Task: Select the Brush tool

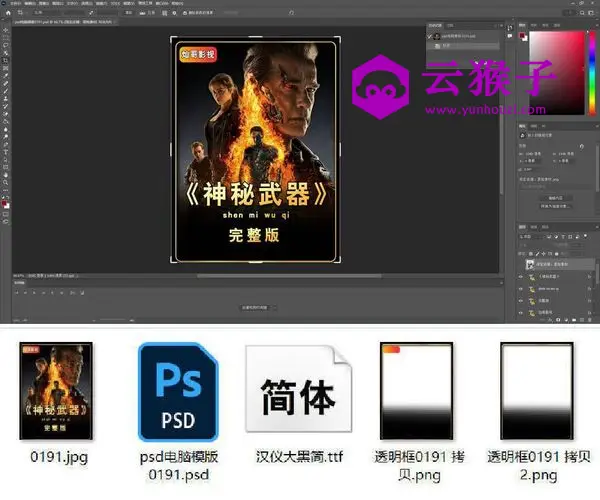Action: [6, 91]
